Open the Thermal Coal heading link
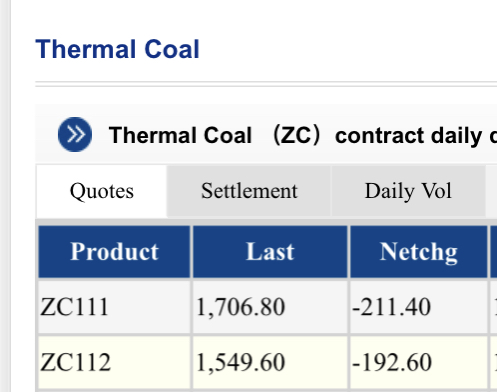 117,49
